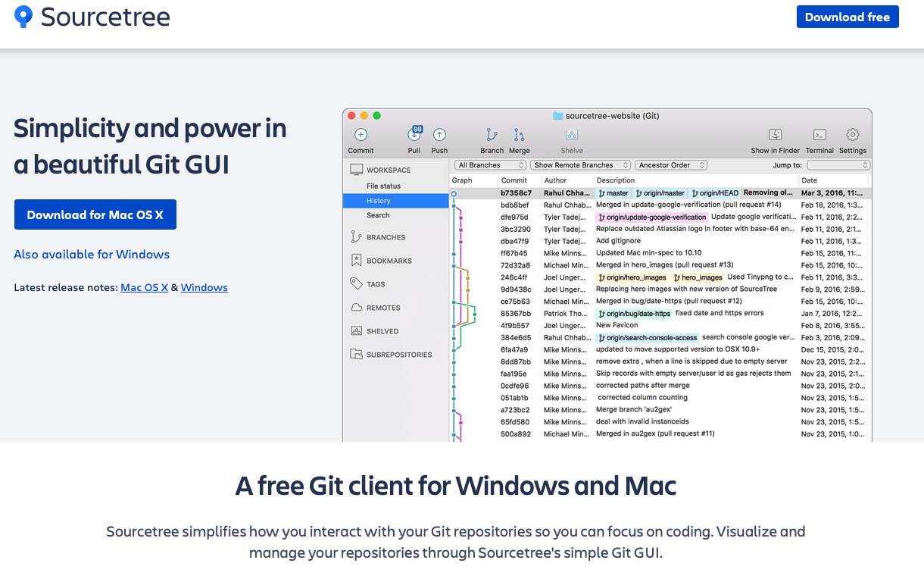Click the Bookmarks sidebar icon

(x=356, y=260)
